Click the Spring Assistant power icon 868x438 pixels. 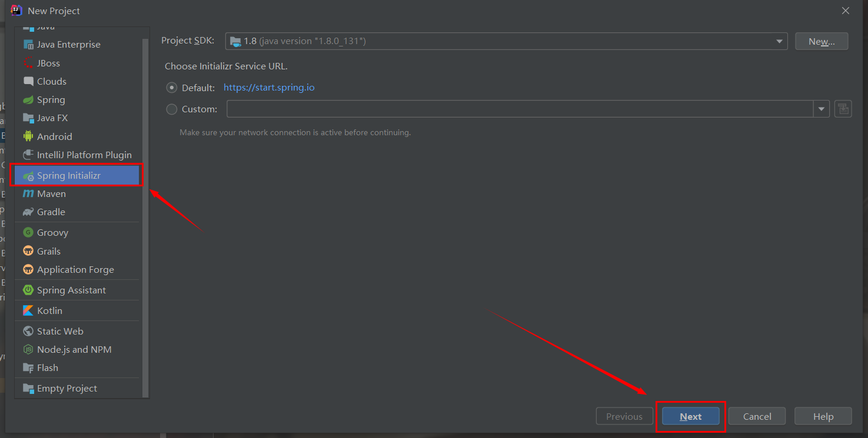28,290
